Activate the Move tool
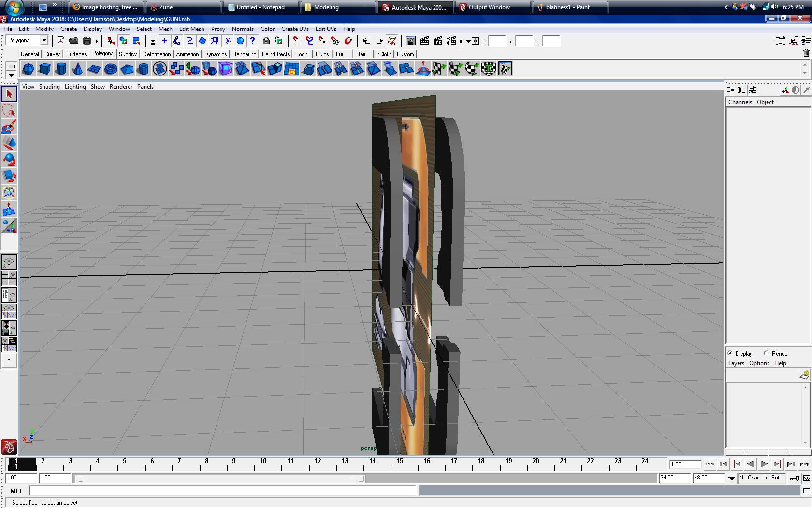The width and height of the screenshot is (812, 508). tap(9, 144)
